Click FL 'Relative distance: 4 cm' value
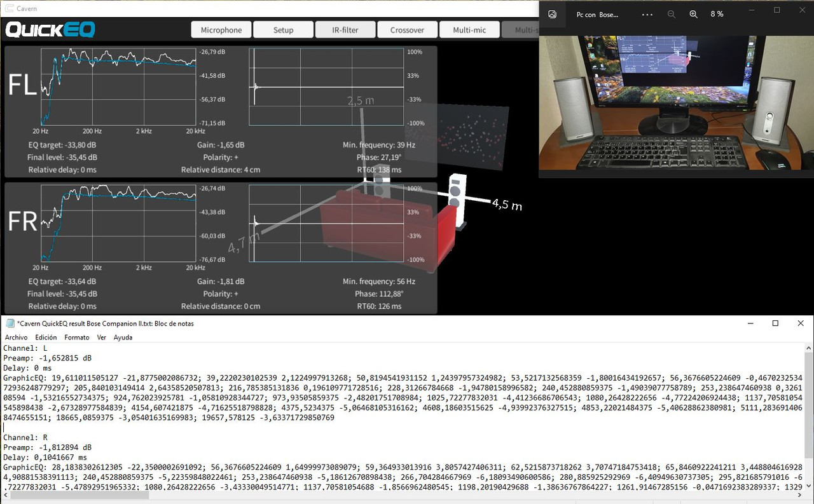 click(x=221, y=170)
